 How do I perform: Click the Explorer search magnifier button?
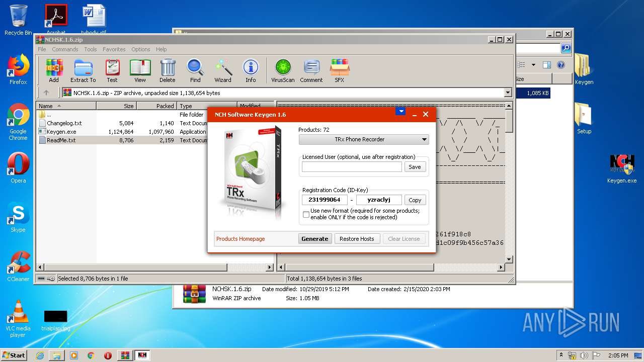[x=566, y=48]
